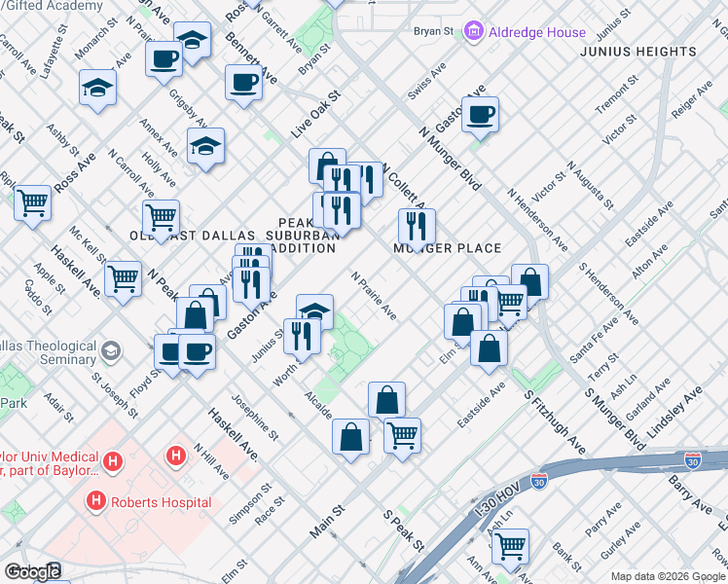Click the Aldredge House museum marker
The image size is (728, 584).
click(x=474, y=31)
